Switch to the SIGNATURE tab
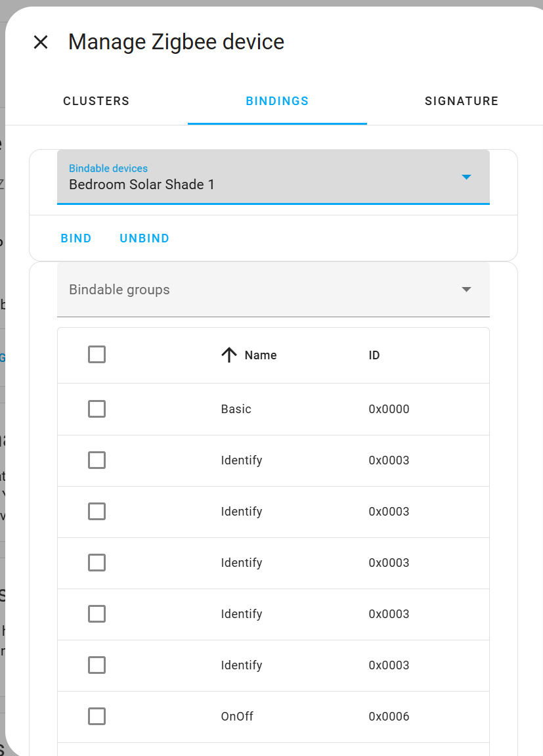Image resolution: width=543 pixels, height=756 pixels. 461,100
